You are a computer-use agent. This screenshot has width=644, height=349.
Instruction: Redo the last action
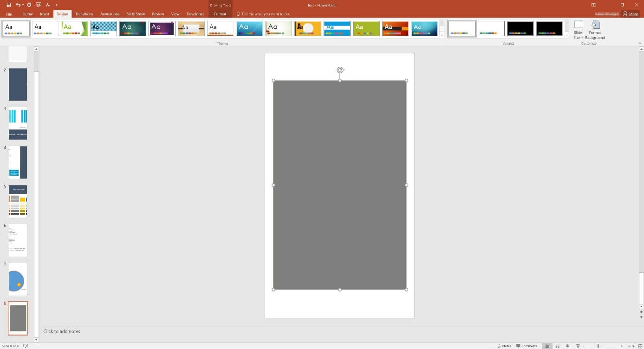coord(29,5)
